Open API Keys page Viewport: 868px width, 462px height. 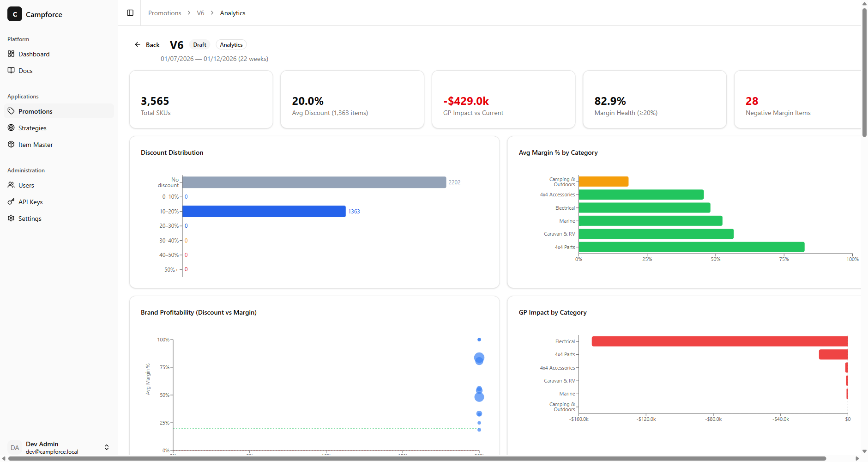pos(59,201)
